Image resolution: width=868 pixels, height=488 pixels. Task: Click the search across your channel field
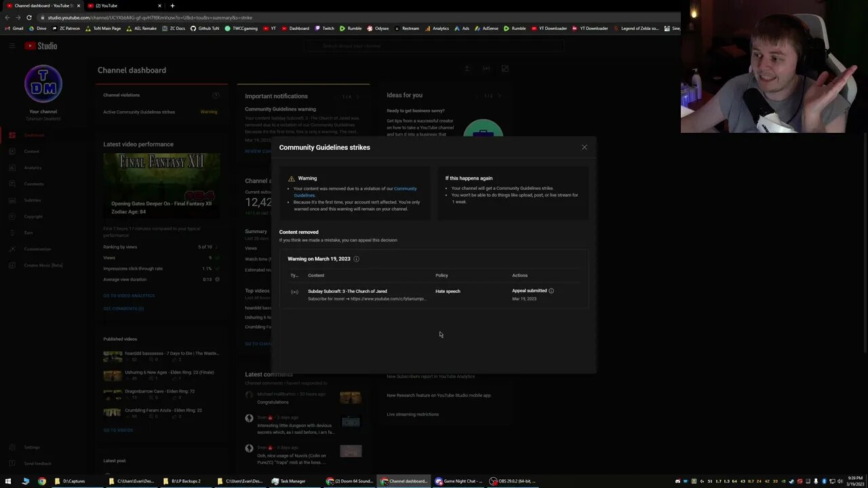coord(434,46)
